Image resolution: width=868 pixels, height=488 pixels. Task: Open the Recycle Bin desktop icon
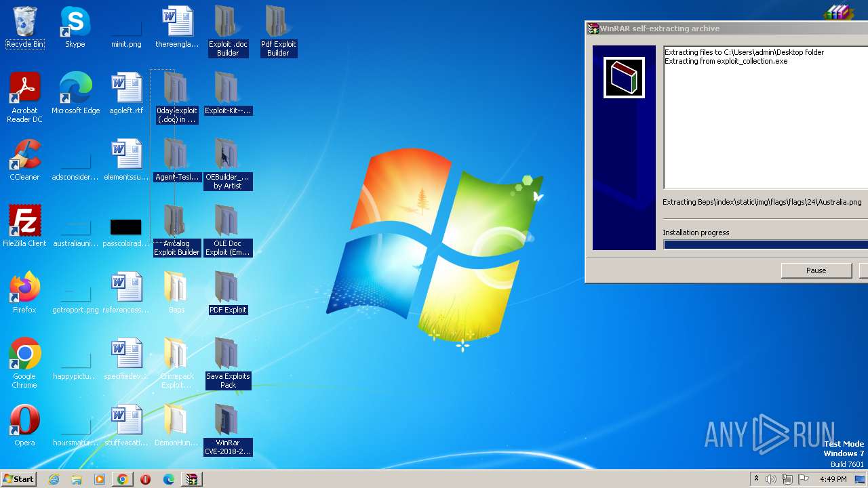(24, 27)
